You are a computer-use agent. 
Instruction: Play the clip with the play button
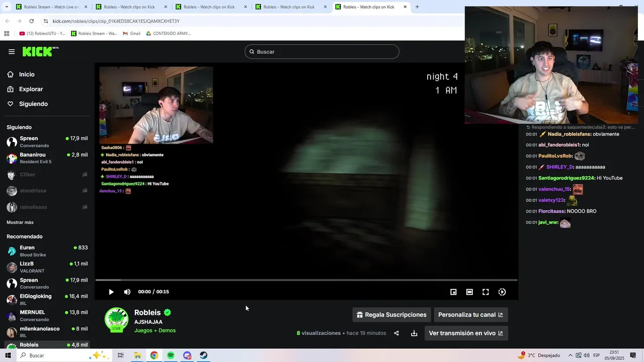(111, 292)
